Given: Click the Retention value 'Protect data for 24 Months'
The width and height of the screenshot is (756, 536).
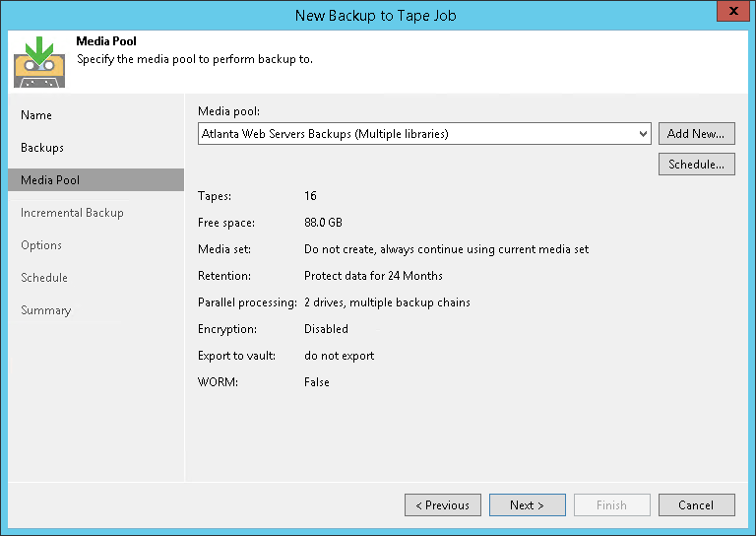Looking at the screenshot, I should (x=373, y=276).
